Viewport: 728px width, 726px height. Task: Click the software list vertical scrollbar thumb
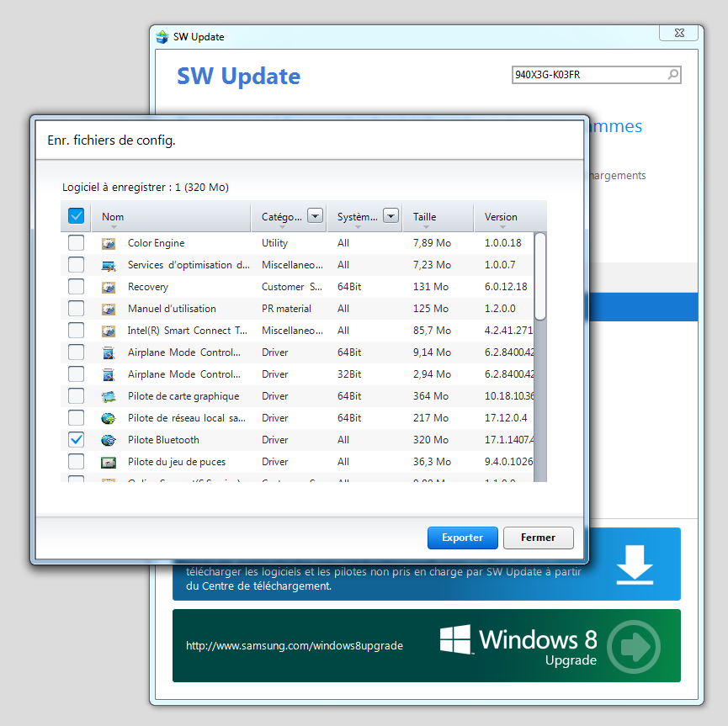(x=540, y=277)
